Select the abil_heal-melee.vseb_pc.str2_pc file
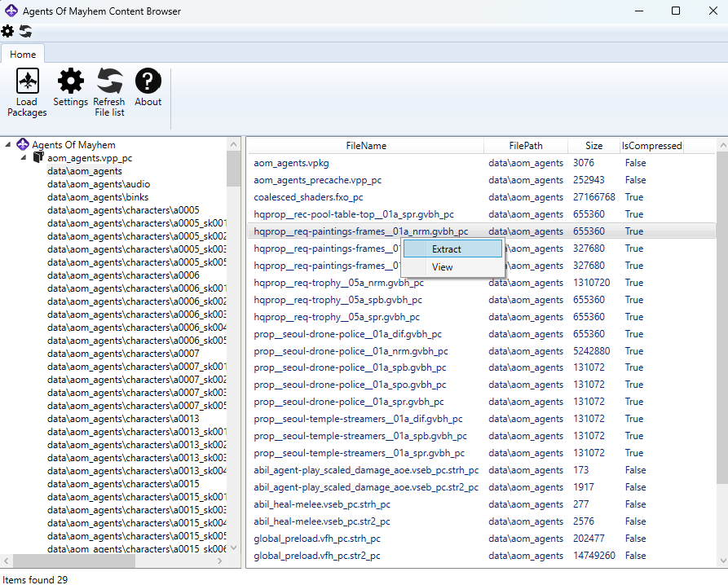 [482, 521]
